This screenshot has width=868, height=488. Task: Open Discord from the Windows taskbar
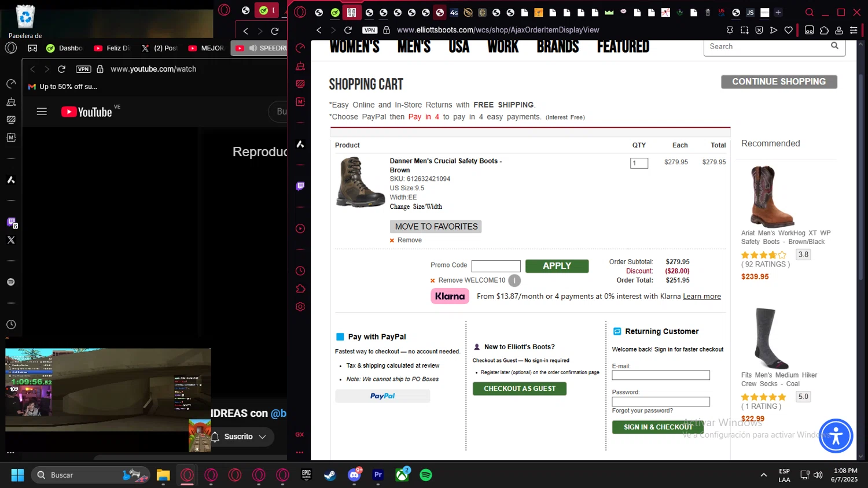(354, 475)
